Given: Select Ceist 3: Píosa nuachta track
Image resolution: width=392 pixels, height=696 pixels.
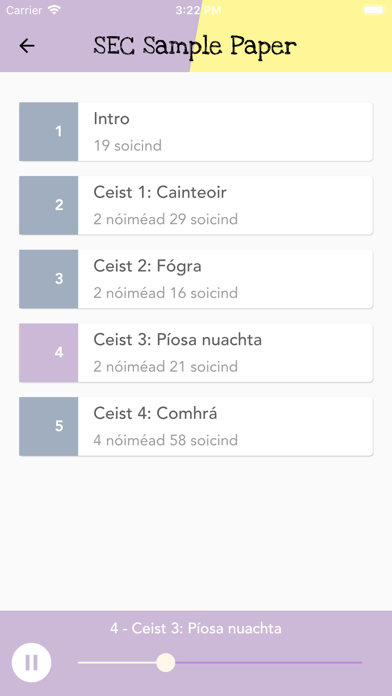Looking at the screenshot, I should click(x=196, y=353).
